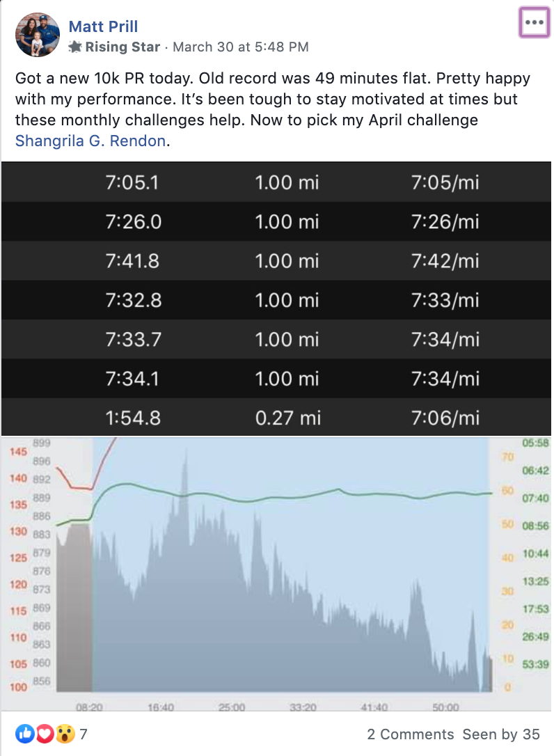The width and height of the screenshot is (554, 756).
Task: Click the Rising Star badge icon
Action: (x=75, y=47)
